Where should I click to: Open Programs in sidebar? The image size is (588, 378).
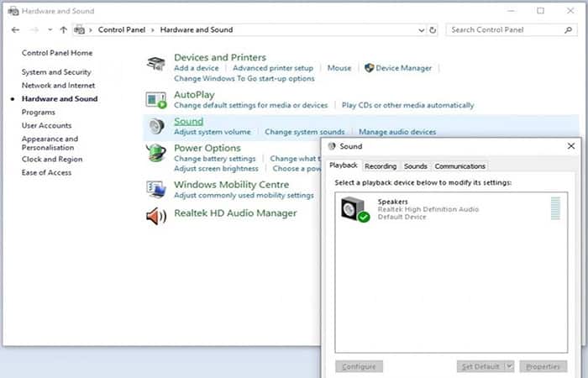click(x=39, y=112)
